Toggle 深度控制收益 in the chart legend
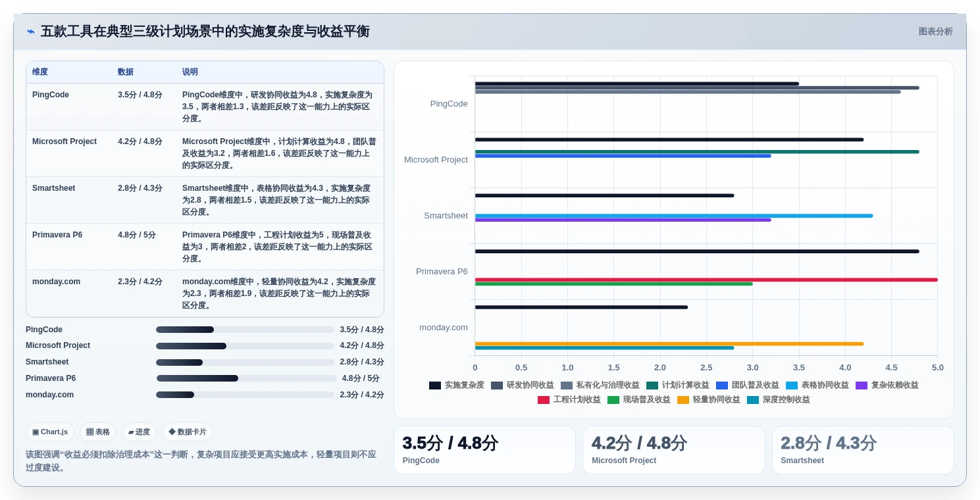Viewport: 980px width, 500px height. coord(779,400)
